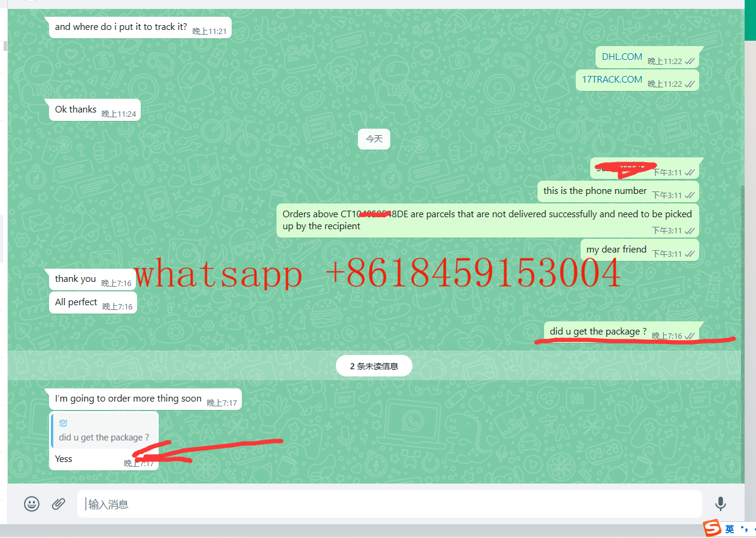Click 'and where do i put it' message
The image size is (756, 538).
pyautogui.click(x=121, y=27)
